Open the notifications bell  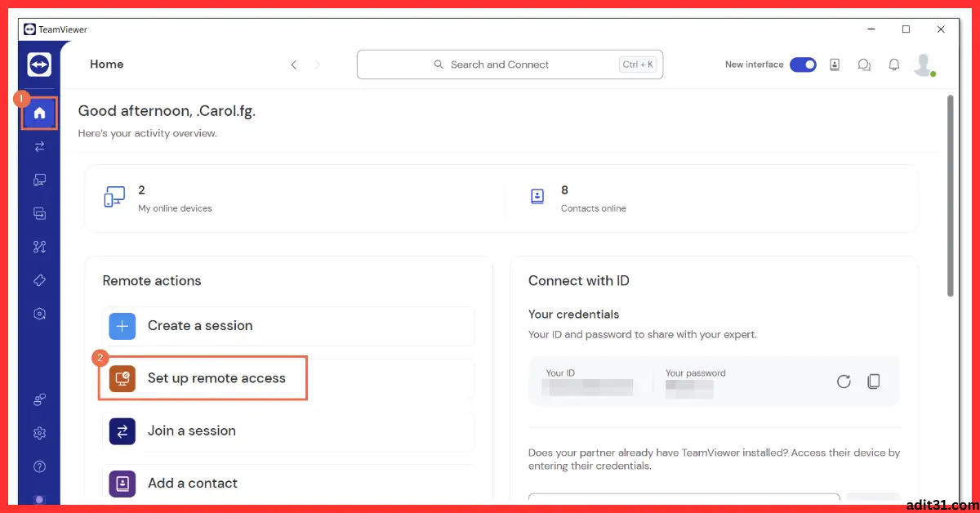point(894,65)
